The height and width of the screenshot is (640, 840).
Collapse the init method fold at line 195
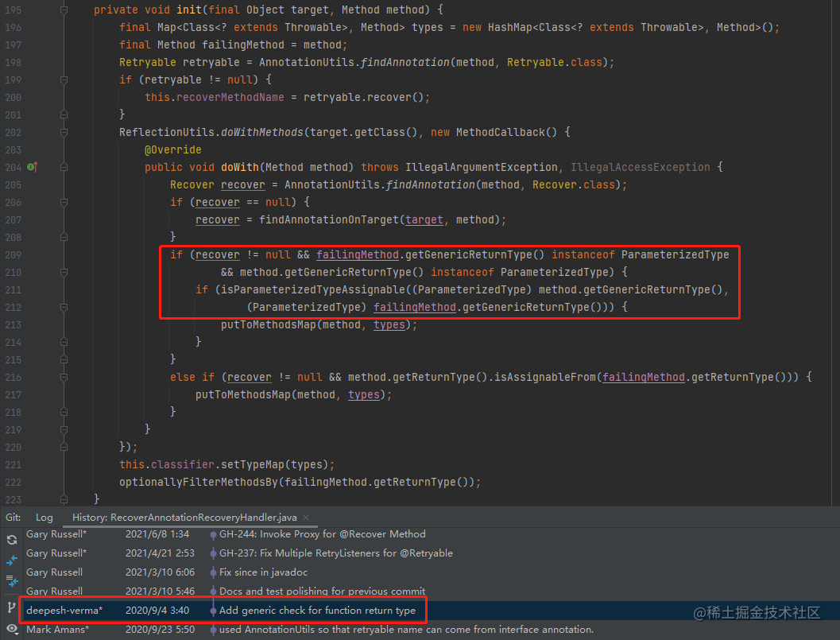tap(64, 10)
